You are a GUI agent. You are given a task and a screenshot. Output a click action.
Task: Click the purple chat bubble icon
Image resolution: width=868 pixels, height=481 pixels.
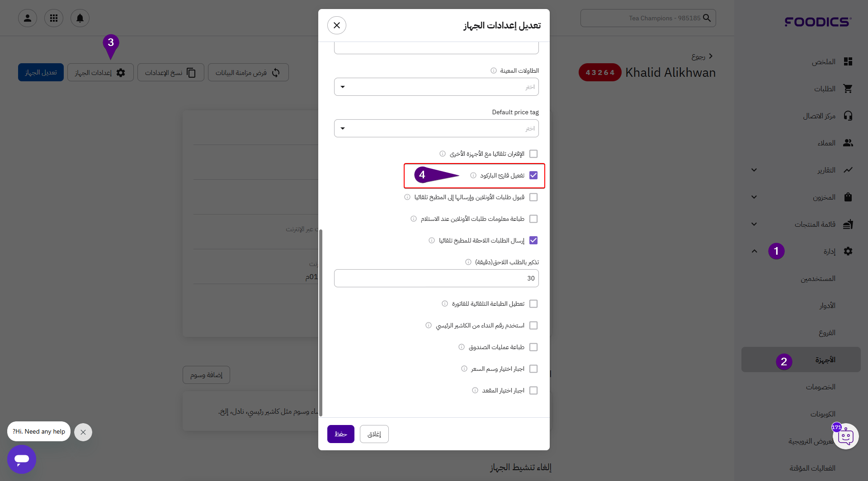22,459
